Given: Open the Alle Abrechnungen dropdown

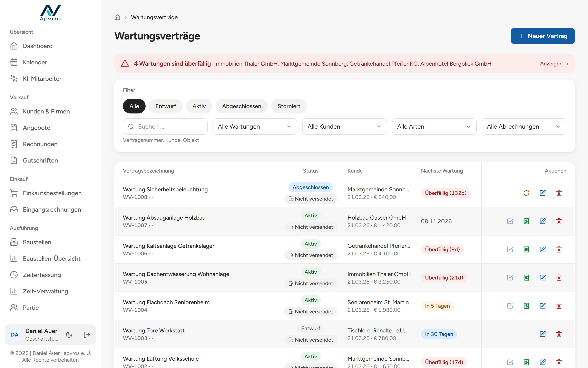Looking at the screenshot, I should pos(524,127).
